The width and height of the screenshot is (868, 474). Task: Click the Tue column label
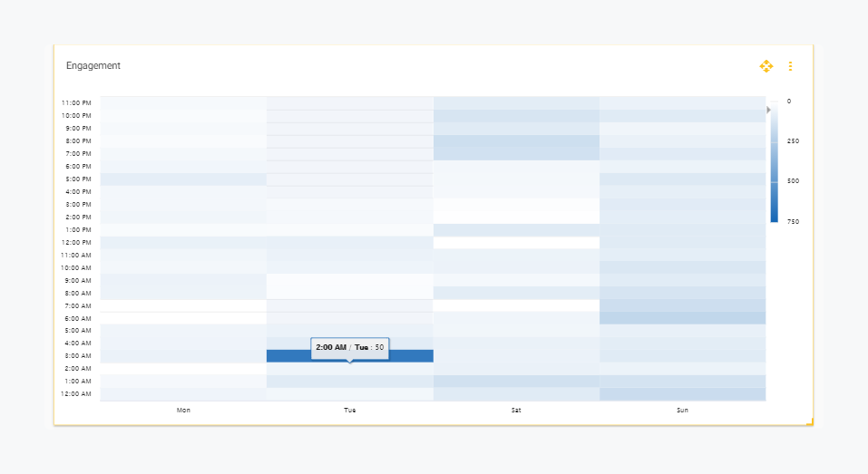[x=349, y=411]
